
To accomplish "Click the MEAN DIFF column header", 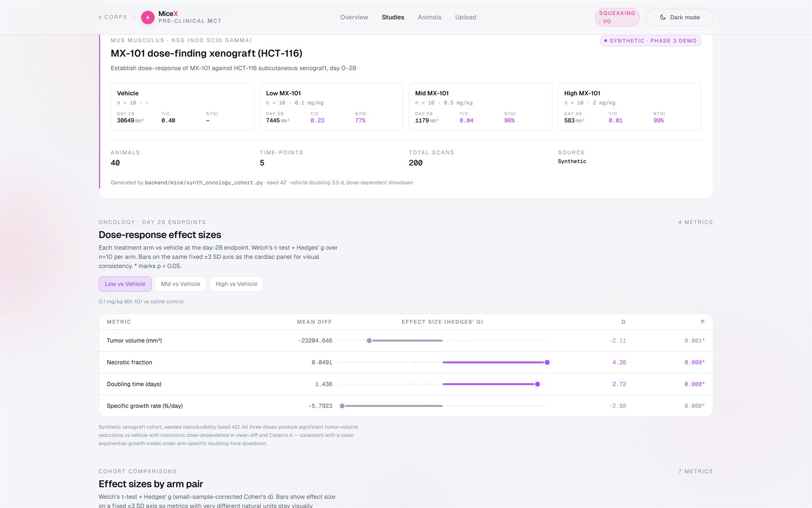I will tap(315, 322).
